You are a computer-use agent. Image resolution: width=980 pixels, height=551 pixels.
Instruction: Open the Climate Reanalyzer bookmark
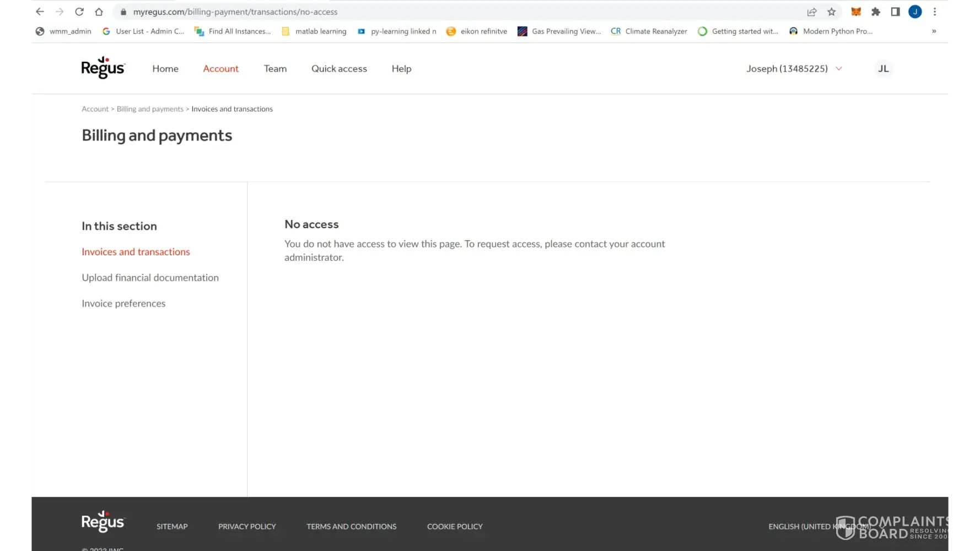click(649, 31)
